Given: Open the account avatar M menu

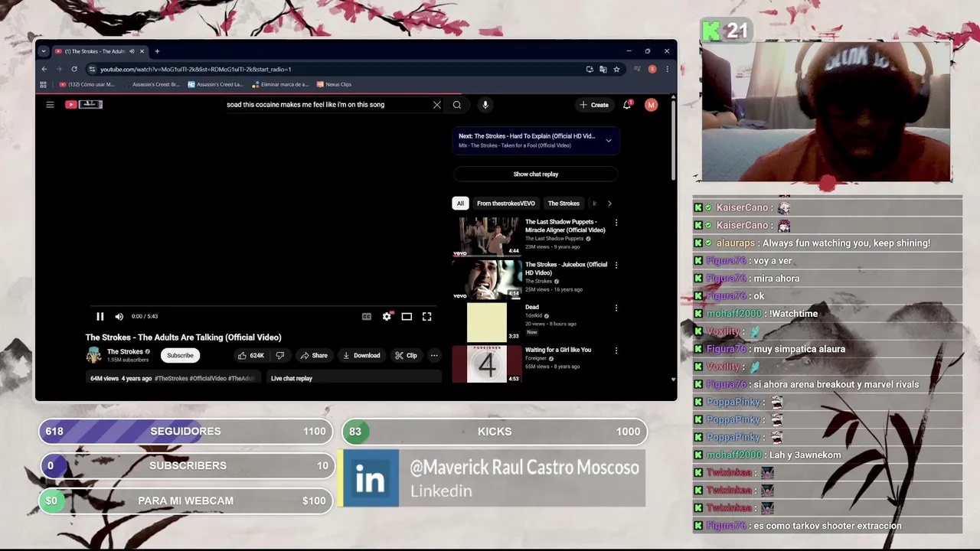Looking at the screenshot, I should pyautogui.click(x=651, y=105).
